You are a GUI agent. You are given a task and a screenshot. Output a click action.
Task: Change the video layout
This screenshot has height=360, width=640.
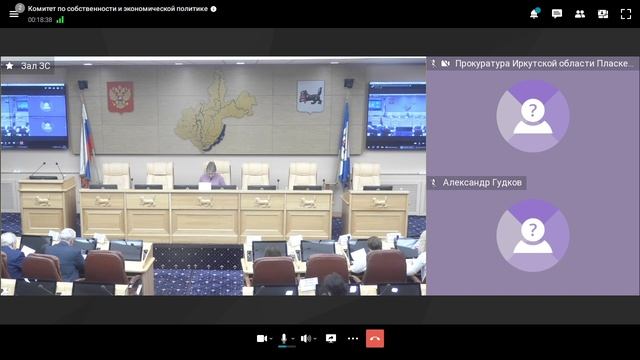tap(603, 14)
